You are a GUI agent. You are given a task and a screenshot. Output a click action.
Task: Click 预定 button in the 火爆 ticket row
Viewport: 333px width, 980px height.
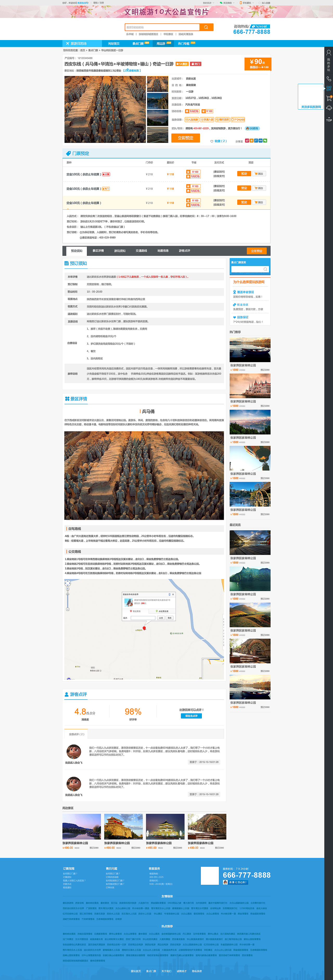click(x=244, y=174)
